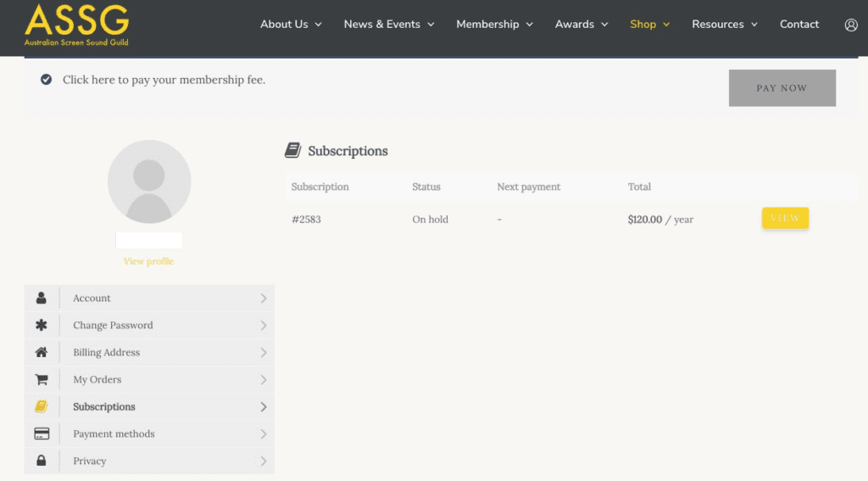Click the PAY NOW button

(x=782, y=88)
